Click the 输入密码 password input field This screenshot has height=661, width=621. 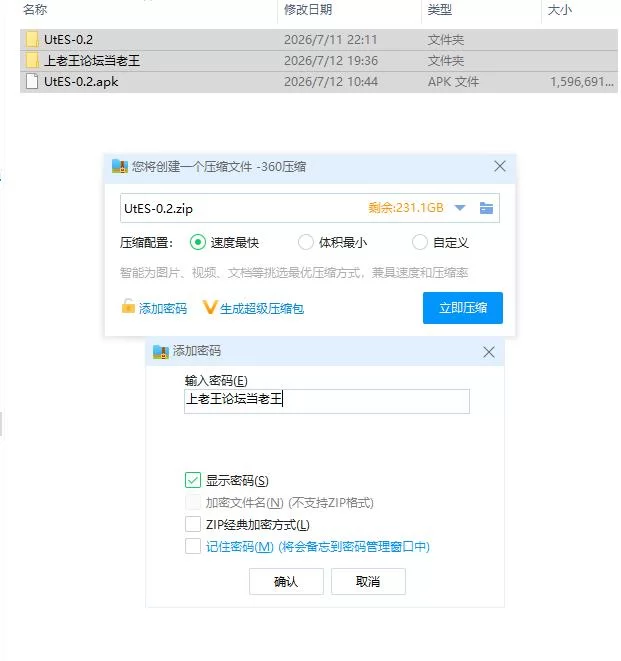coord(327,401)
